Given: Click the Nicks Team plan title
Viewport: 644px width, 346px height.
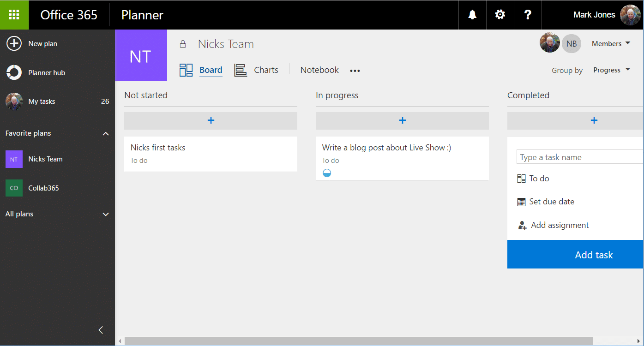Looking at the screenshot, I should [x=226, y=44].
